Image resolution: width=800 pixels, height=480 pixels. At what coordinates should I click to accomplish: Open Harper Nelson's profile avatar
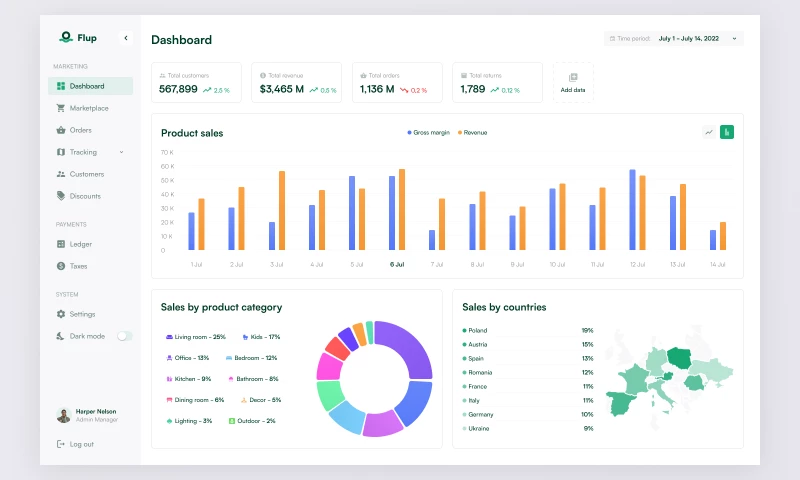coord(63,415)
